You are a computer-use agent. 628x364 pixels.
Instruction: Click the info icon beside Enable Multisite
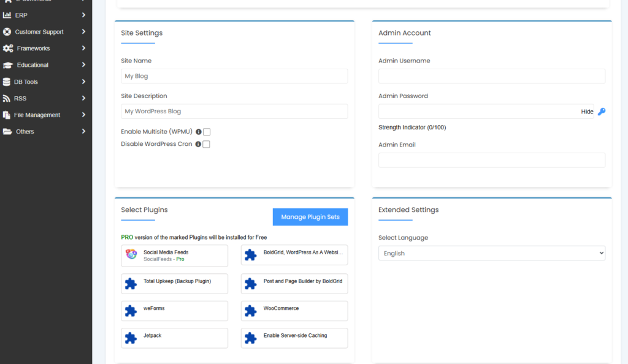[x=198, y=132]
